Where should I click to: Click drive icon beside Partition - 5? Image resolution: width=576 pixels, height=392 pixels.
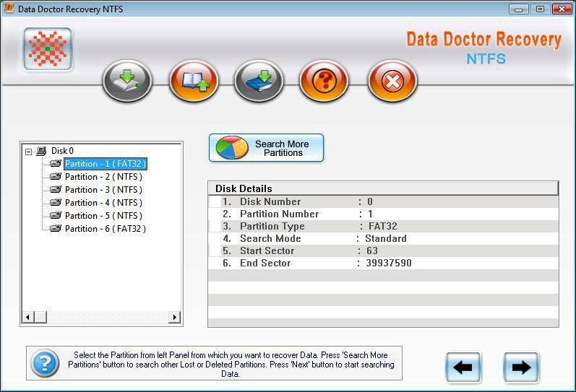coord(56,215)
